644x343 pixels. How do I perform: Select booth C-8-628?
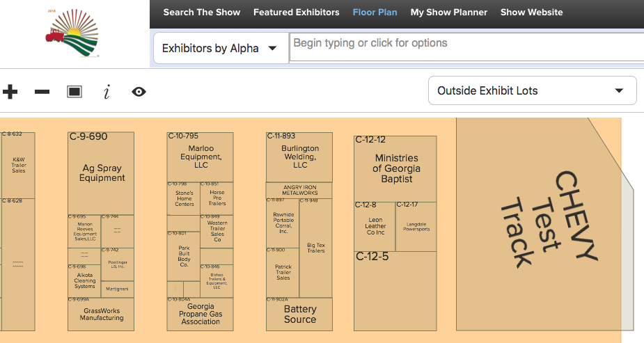pyautogui.click(x=18, y=264)
